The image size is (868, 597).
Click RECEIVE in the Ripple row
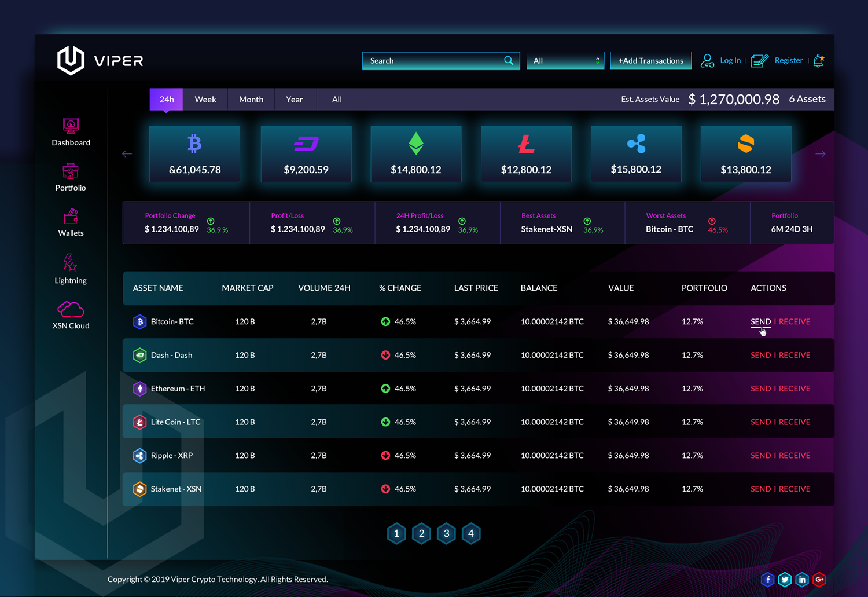[795, 455]
